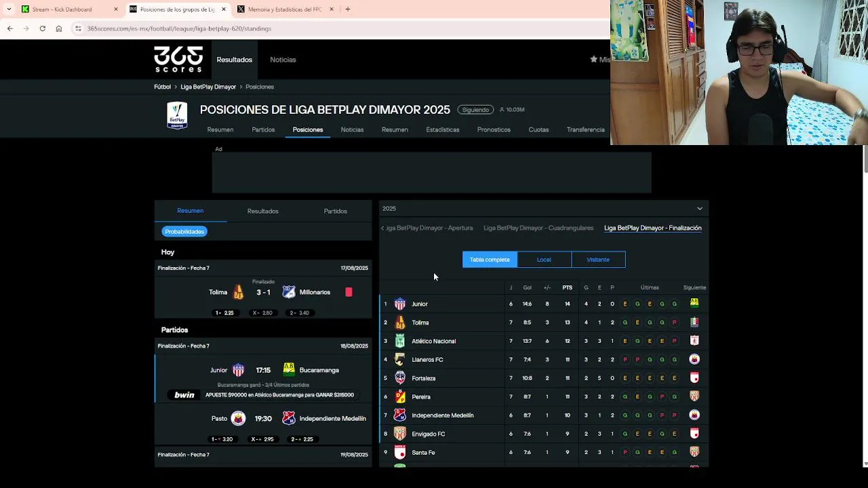This screenshot has height=488, width=868.
Task: Click the Junior crest in standings row 1
Action: coord(400,304)
